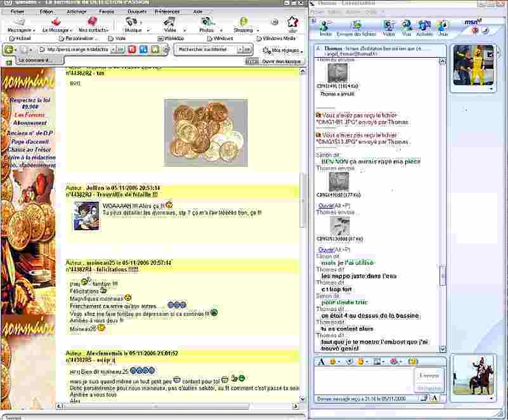Click the font letter A icon above the message box
Screen dimensions: 508x420
click(x=321, y=362)
